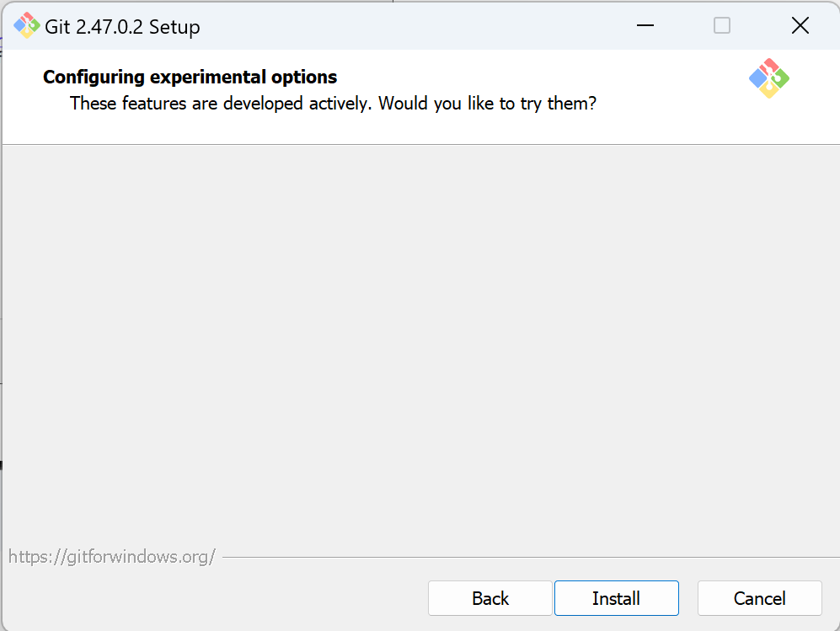Click the Git icon in the title bar
Viewport: 840px width, 631px height.
(26, 26)
